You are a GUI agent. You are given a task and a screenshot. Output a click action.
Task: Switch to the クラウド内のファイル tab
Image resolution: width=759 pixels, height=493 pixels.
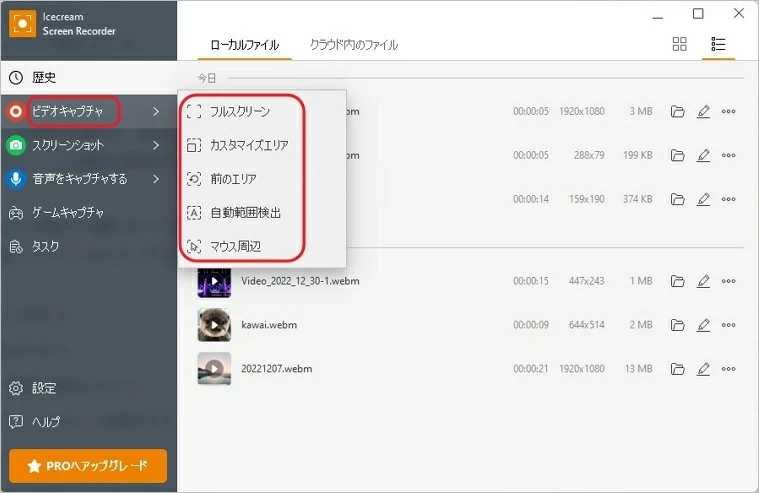[353, 45]
